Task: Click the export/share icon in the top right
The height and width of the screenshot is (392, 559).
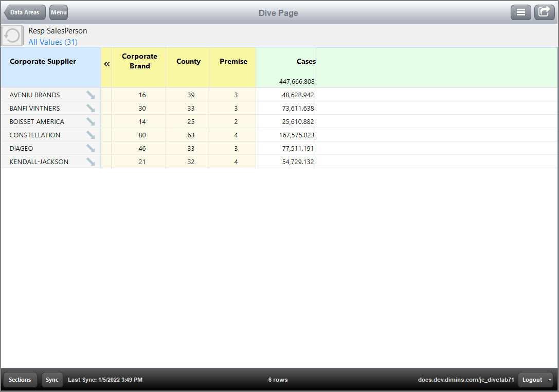Action: click(x=544, y=12)
